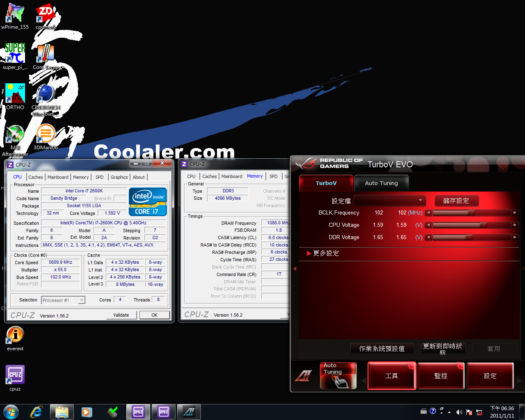Open the Core Temp desktop icon

point(46,57)
